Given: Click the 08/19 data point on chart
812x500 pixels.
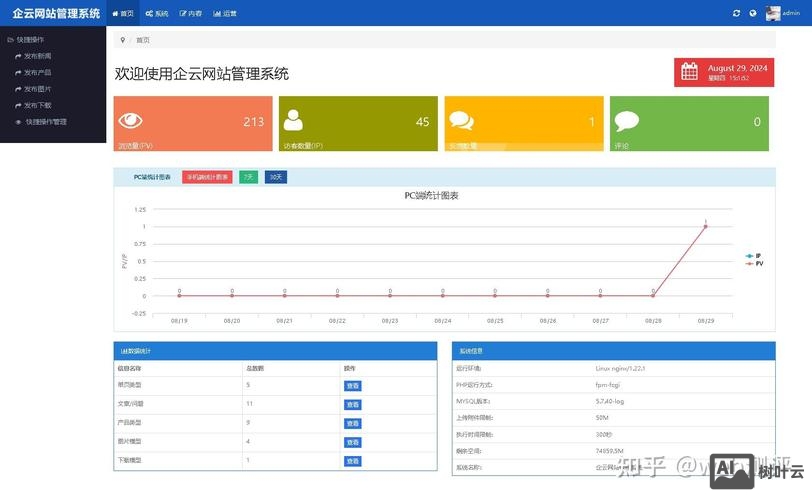Looking at the screenshot, I should coord(179,296).
